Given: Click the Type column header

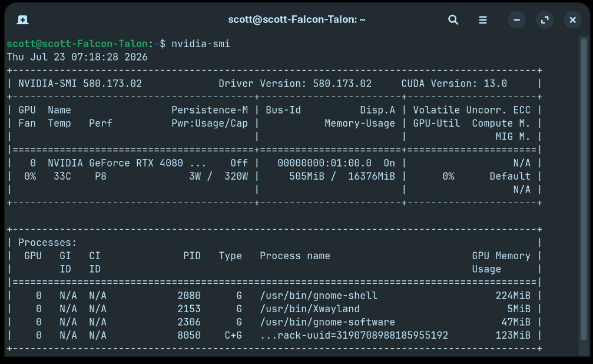Looking at the screenshot, I should tap(230, 256).
